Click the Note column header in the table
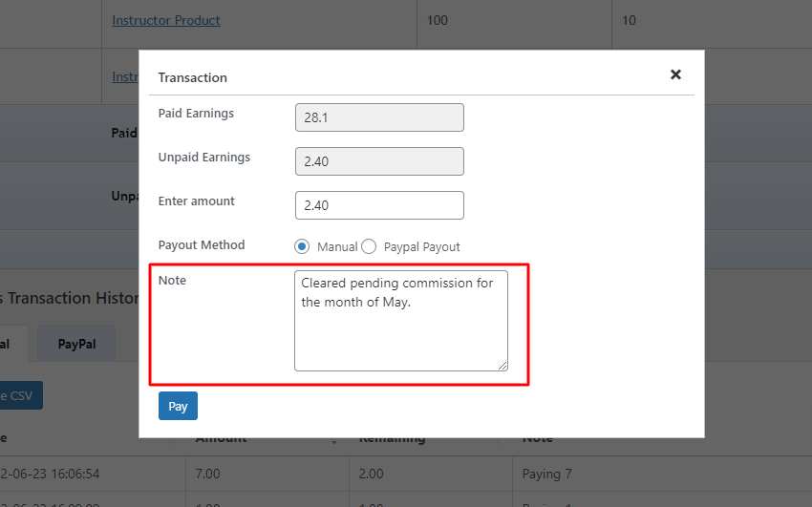The width and height of the screenshot is (812, 507). coord(538,439)
